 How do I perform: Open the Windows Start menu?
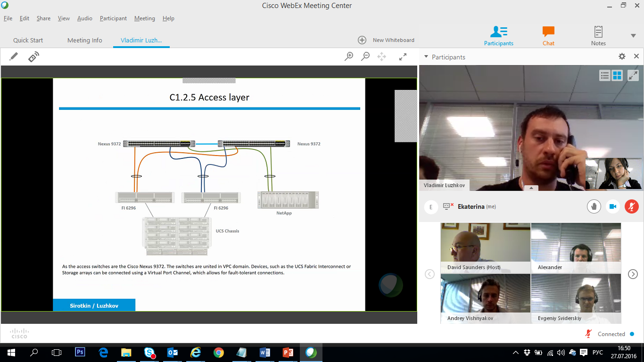11,352
